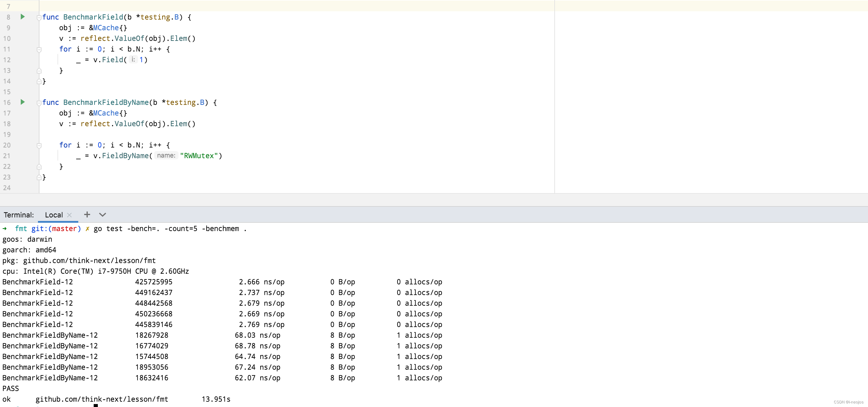Click iteration count 15744508

(151, 357)
